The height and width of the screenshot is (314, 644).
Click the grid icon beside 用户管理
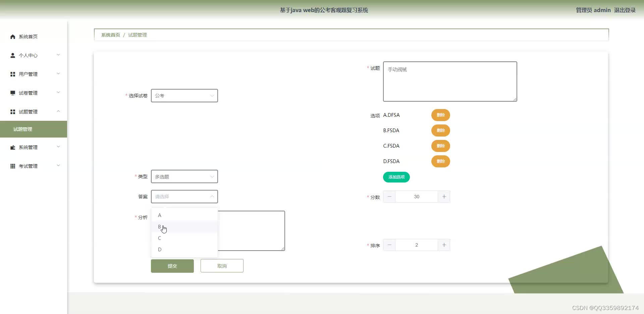coord(13,74)
